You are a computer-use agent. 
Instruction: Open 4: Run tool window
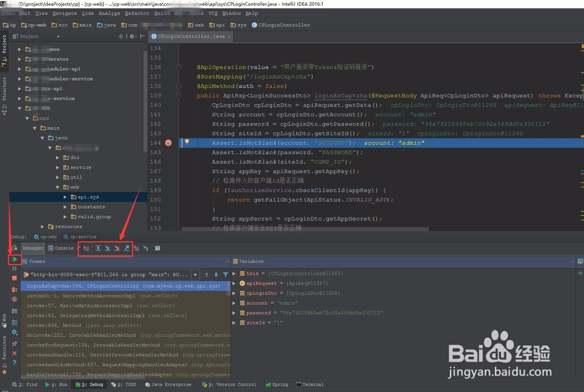56,384
